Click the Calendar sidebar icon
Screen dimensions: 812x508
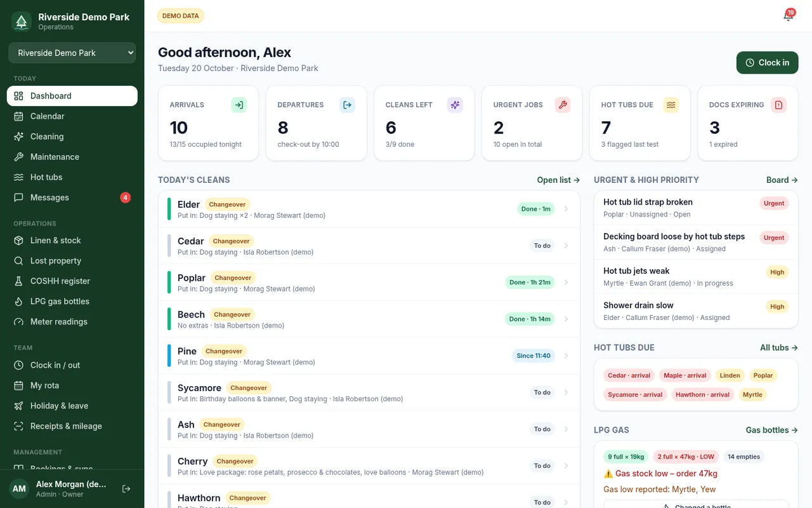[18, 116]
